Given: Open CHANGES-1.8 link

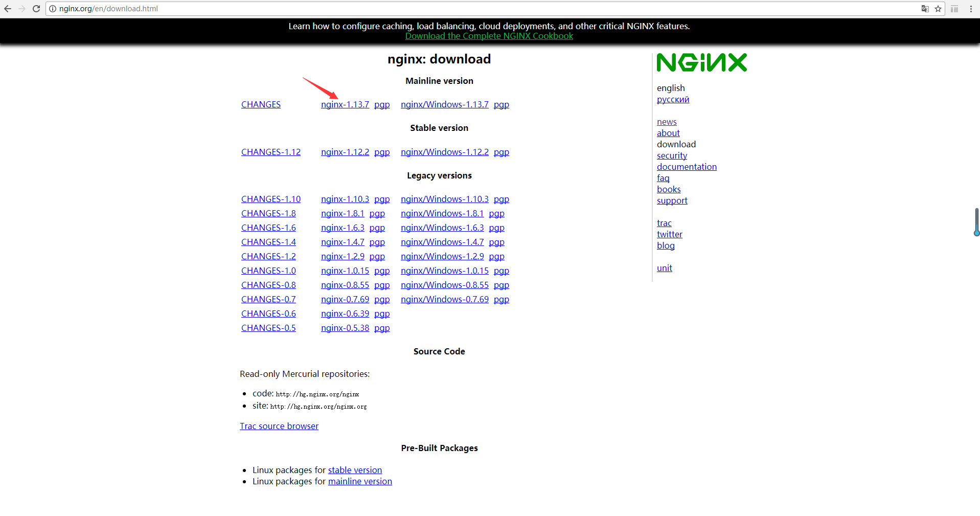Looking at the screenshot, I should click(268, 213).
